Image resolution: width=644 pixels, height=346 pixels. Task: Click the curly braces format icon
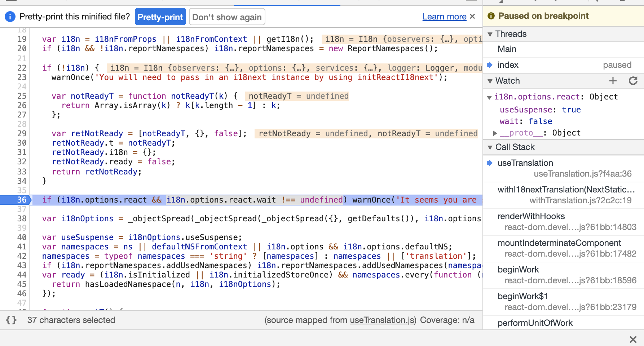coord(11,320)
